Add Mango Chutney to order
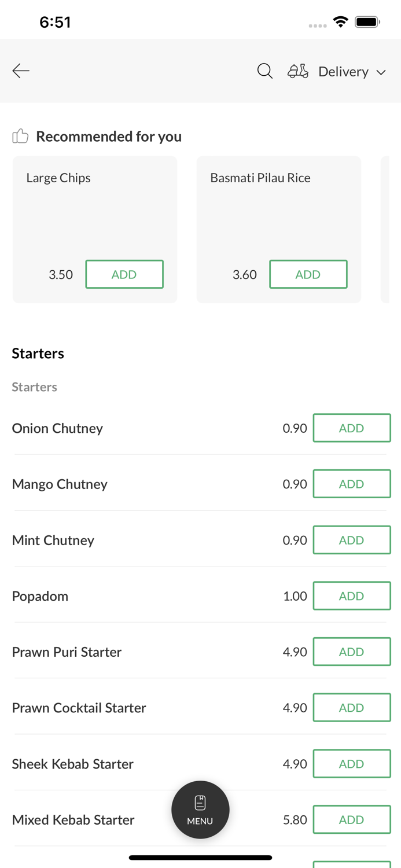 click(x=351, y=484)
